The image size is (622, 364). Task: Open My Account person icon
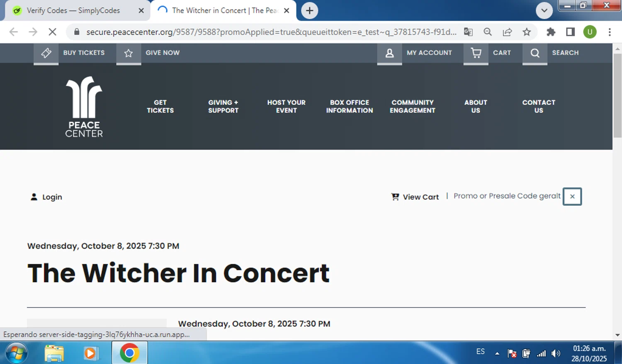389,53
